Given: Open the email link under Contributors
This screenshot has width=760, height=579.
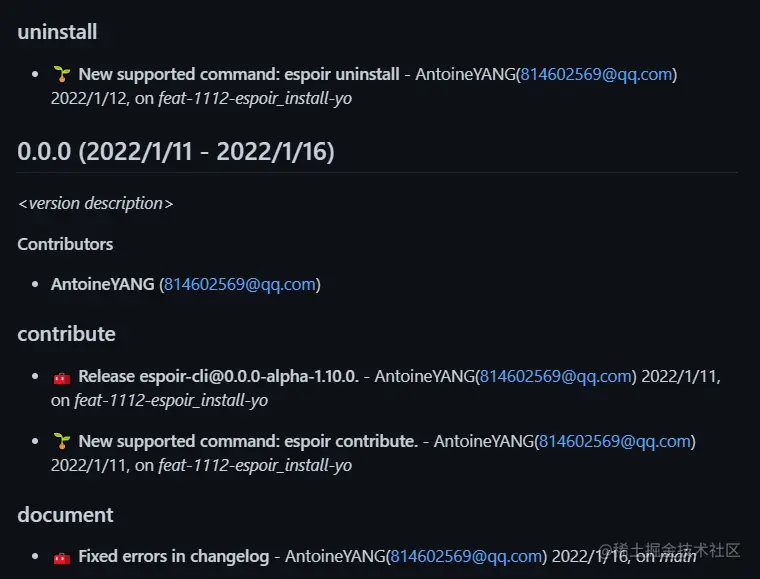Looking at the screenshot, I should pyautogui.click(x=239, y=284).
